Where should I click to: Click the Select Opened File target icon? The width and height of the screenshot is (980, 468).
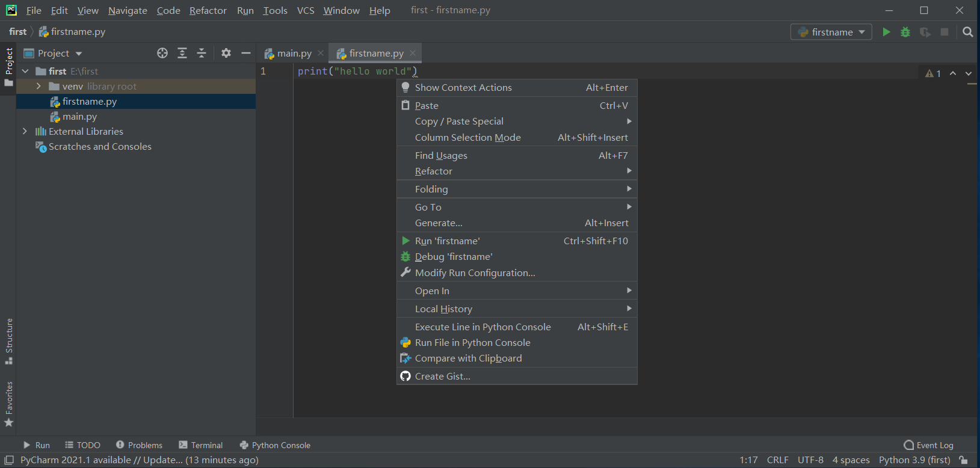click(x=162, y=53)
